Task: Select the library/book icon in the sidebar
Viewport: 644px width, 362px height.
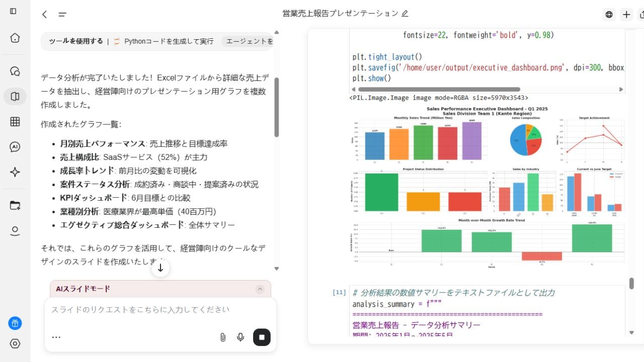Action: 14,96
